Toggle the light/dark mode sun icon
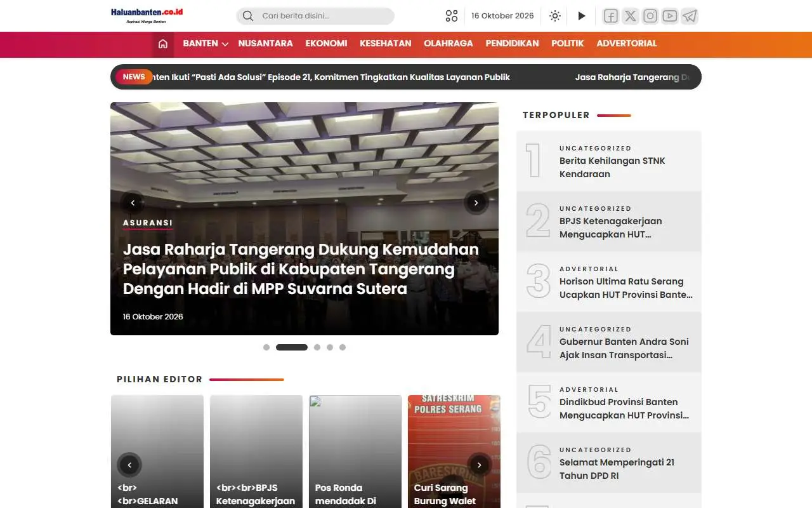The height and width of the screenshot is (508, 812). [x=555, y=16]
